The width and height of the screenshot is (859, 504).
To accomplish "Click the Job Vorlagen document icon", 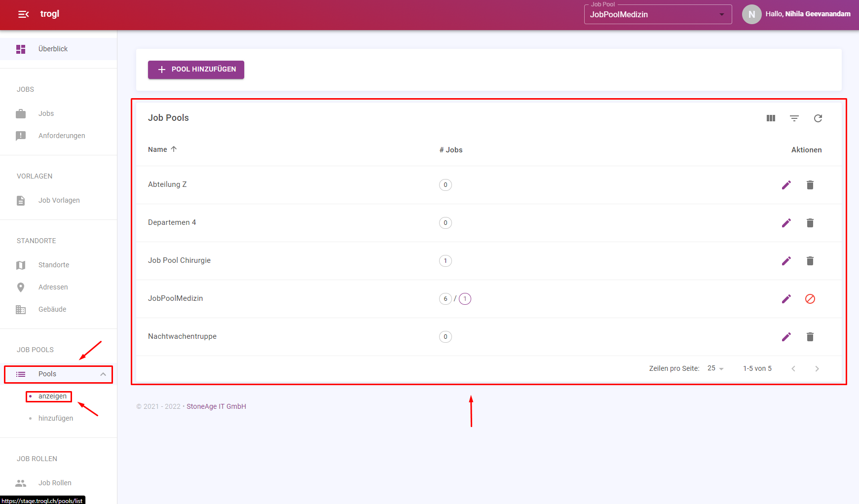I will (21, 200).
